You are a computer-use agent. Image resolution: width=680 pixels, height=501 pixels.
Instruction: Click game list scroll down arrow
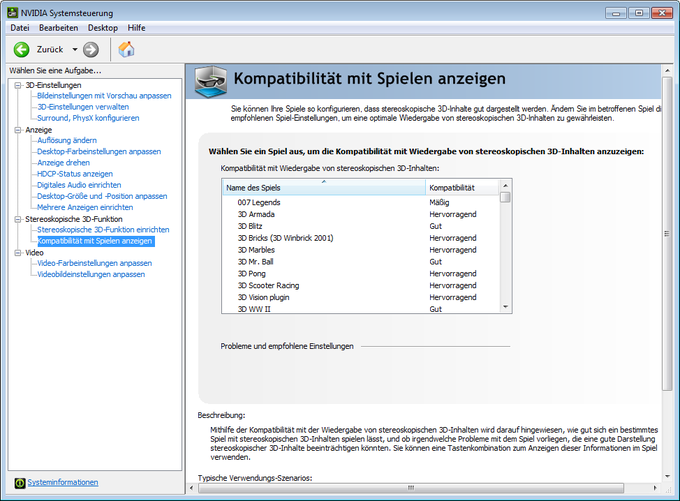(505, 307)
